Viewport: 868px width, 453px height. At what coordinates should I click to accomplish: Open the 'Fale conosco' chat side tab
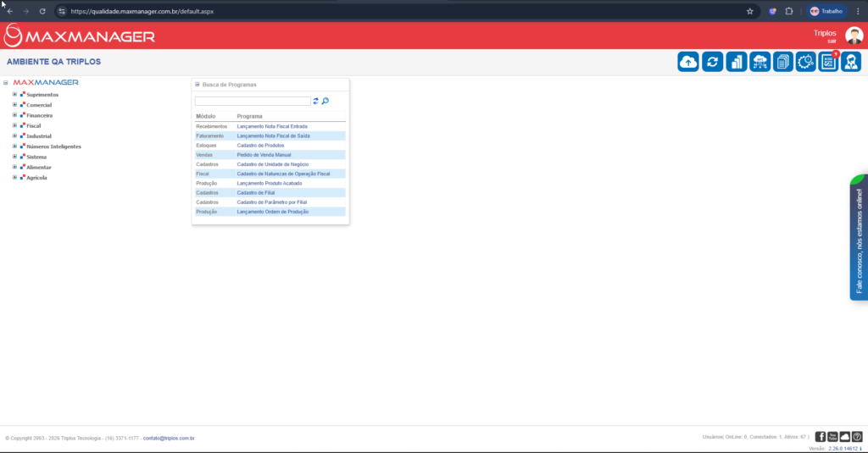coord(859,239)
